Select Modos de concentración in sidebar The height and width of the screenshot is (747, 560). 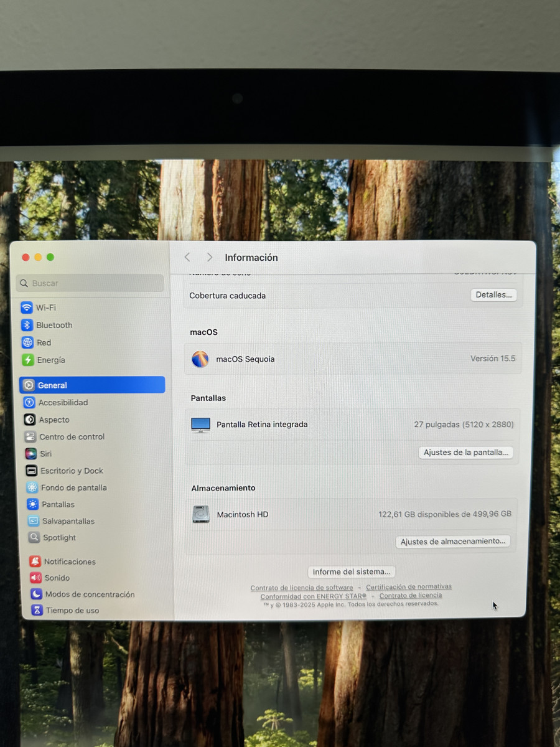pos(82,594)
